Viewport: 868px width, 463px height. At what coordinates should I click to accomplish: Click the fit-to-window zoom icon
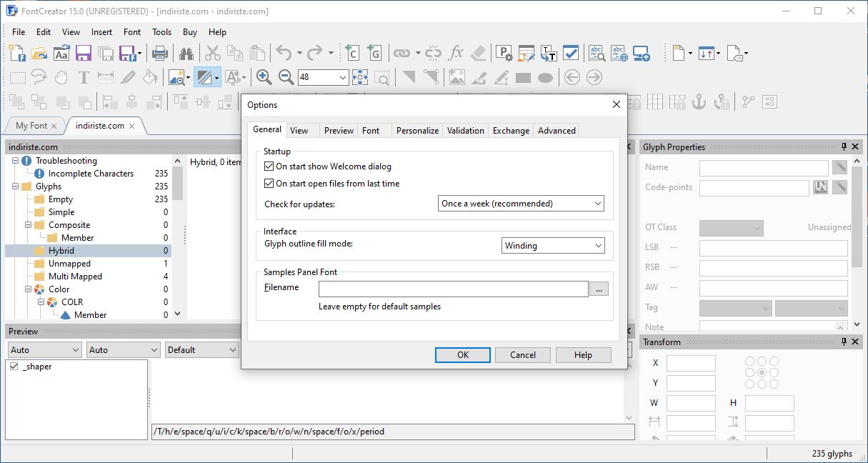(359, 77)
